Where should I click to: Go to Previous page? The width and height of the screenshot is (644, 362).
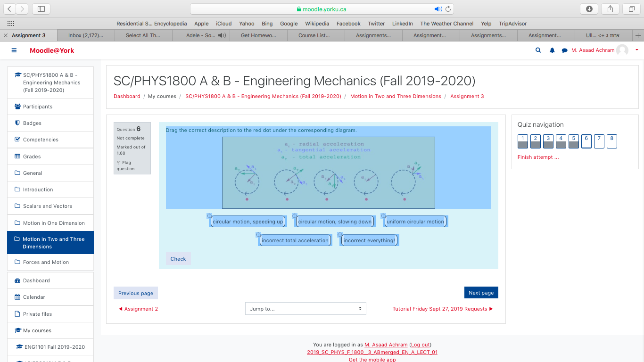point(136,293)
